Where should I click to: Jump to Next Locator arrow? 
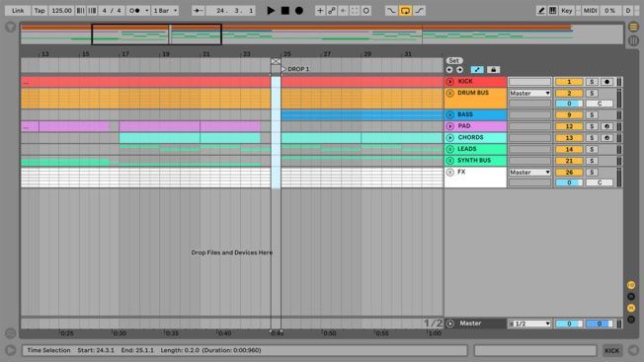[x=459, y=70]
